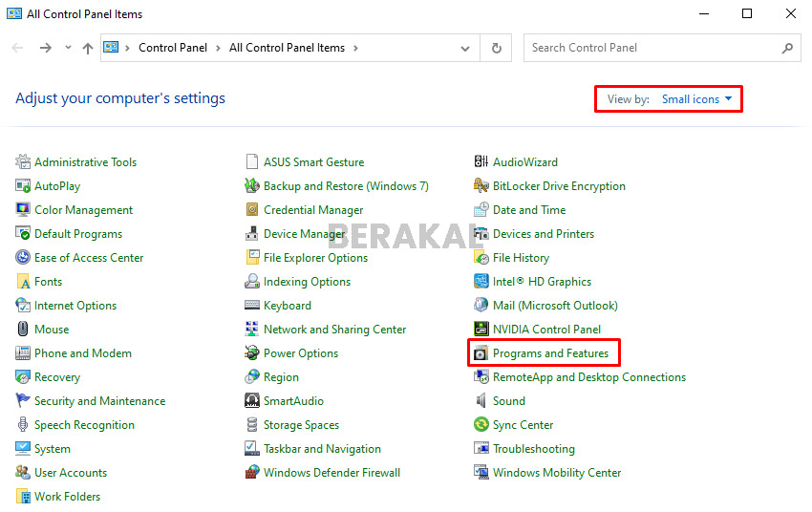Click the Ease of Access Center icon
The width and height of the screenshot is (812, 512).
(x=23, y=257)
